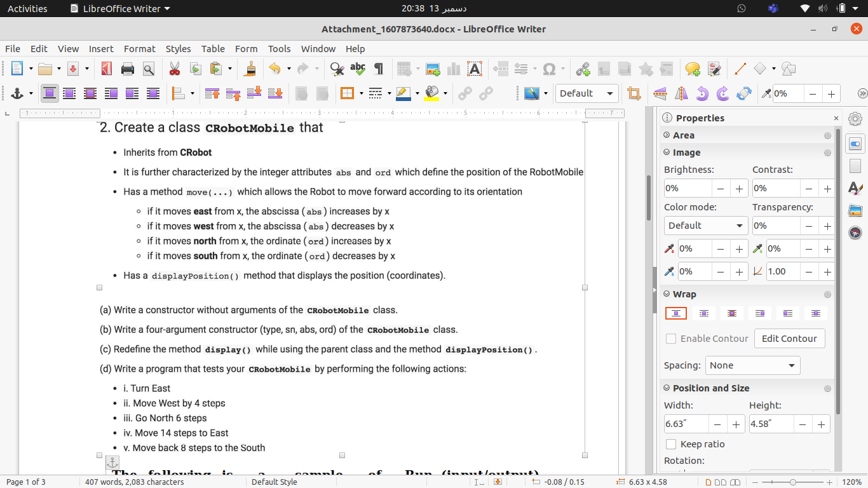Collapse the Image properties section
The width and height of the screenshot is (868, 488).
pos(667,152)
